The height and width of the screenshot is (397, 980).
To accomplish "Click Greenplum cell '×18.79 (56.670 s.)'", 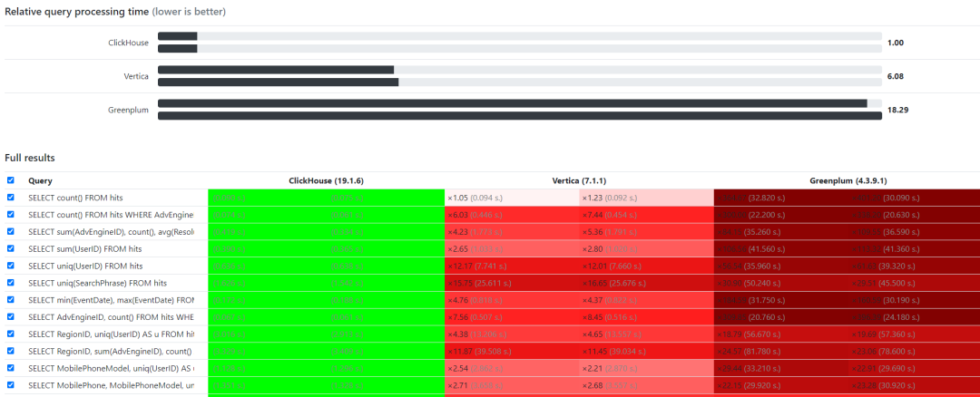I will point(780,334).
